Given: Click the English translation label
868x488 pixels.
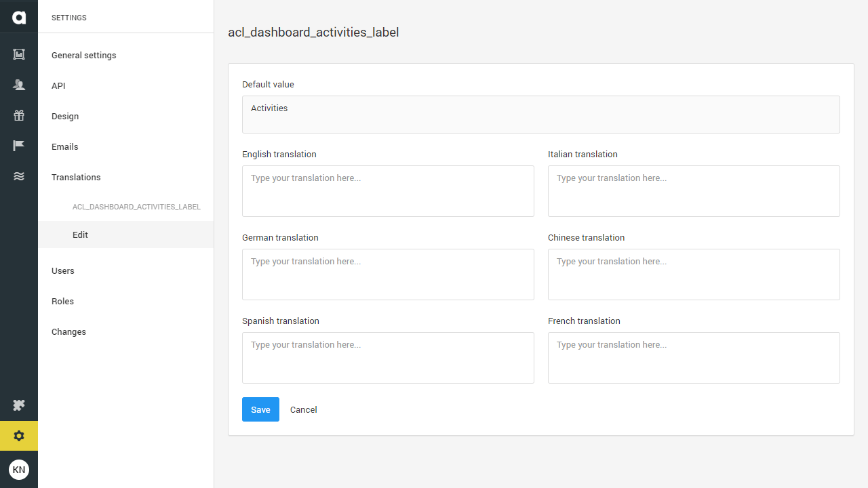Looking at the screenshot, I should [x=279, y=155].
